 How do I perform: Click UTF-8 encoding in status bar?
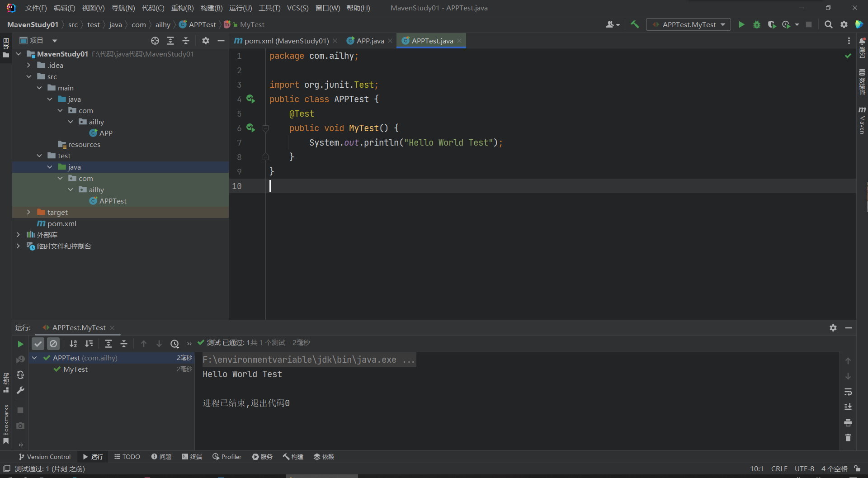pyautogui.click(x=804, y=469)
